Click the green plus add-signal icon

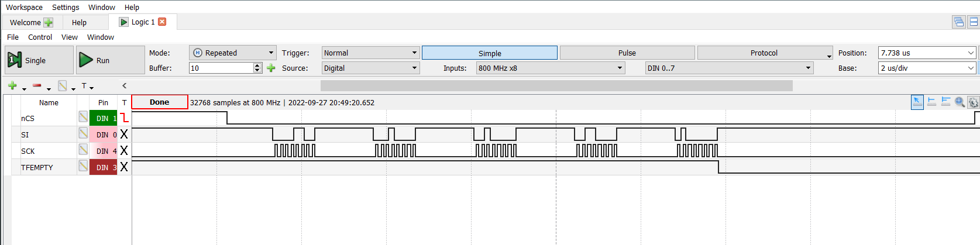pos(12,85)
